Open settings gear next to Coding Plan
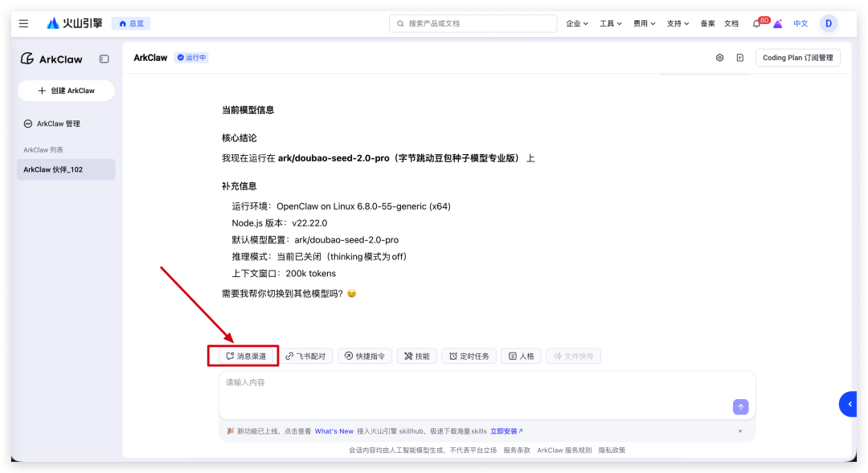 tap(719, 58)
